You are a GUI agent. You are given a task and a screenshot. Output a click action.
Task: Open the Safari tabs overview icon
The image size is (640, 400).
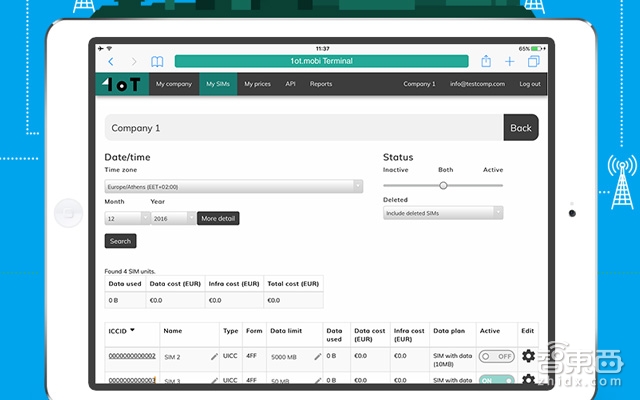533,61
